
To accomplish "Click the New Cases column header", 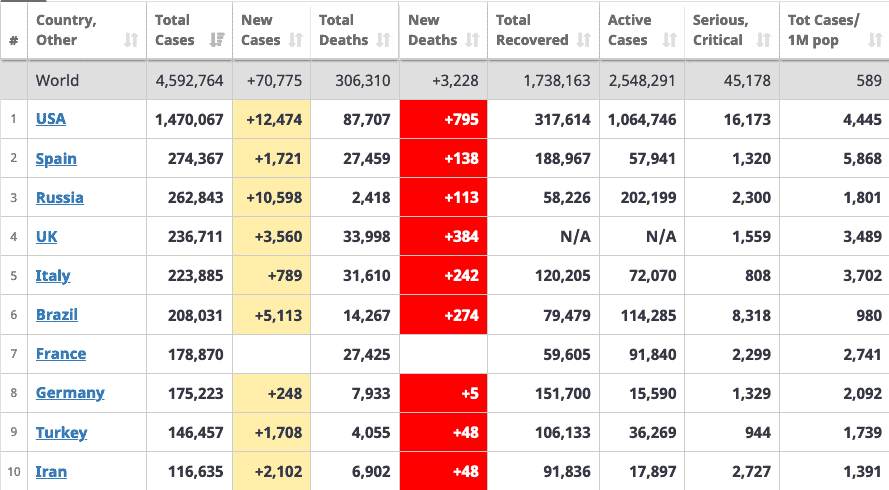I will pyautogui.click(x=272, y=30).
